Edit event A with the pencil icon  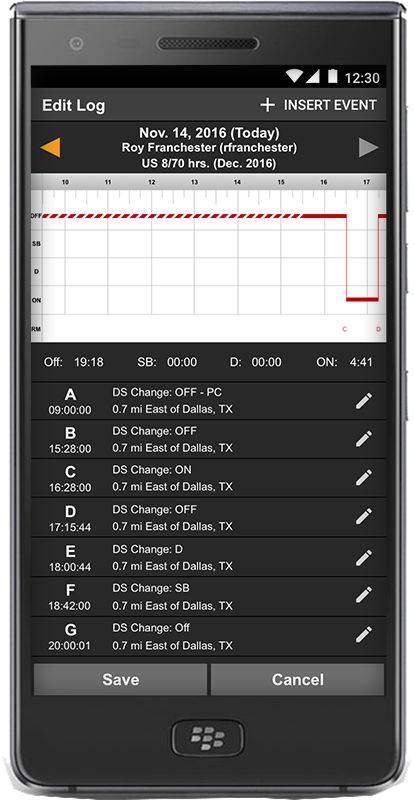coord(363,401)
